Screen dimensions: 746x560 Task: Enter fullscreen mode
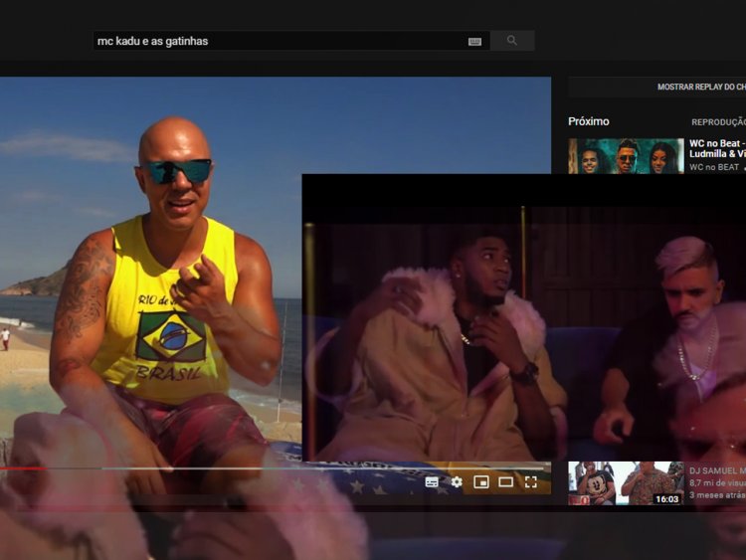(531, 481)
